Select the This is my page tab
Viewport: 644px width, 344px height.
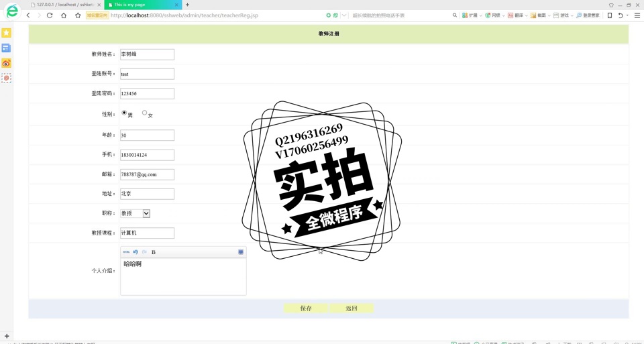pos(142,5)
